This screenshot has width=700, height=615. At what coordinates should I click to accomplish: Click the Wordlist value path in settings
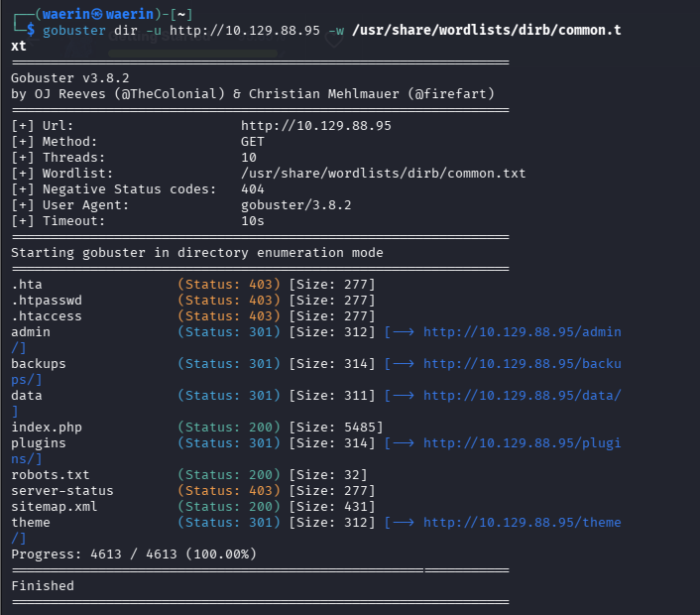point(384,174)
